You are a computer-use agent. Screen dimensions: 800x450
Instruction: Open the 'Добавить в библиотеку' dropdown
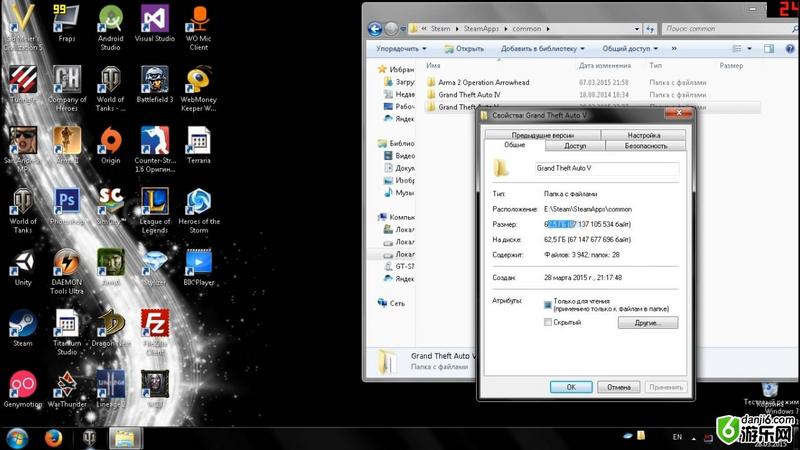tap(542, 49)
